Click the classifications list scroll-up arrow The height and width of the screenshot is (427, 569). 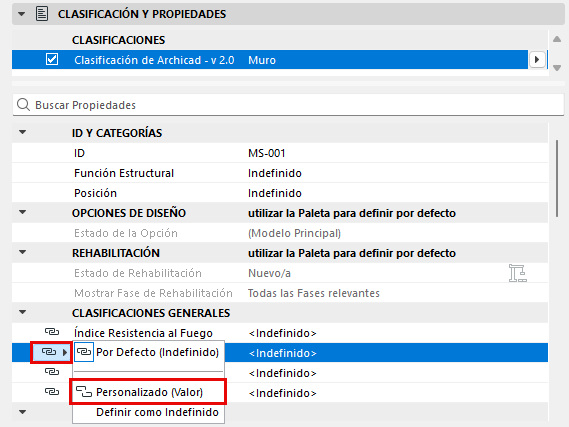click(x=557, y=39)
